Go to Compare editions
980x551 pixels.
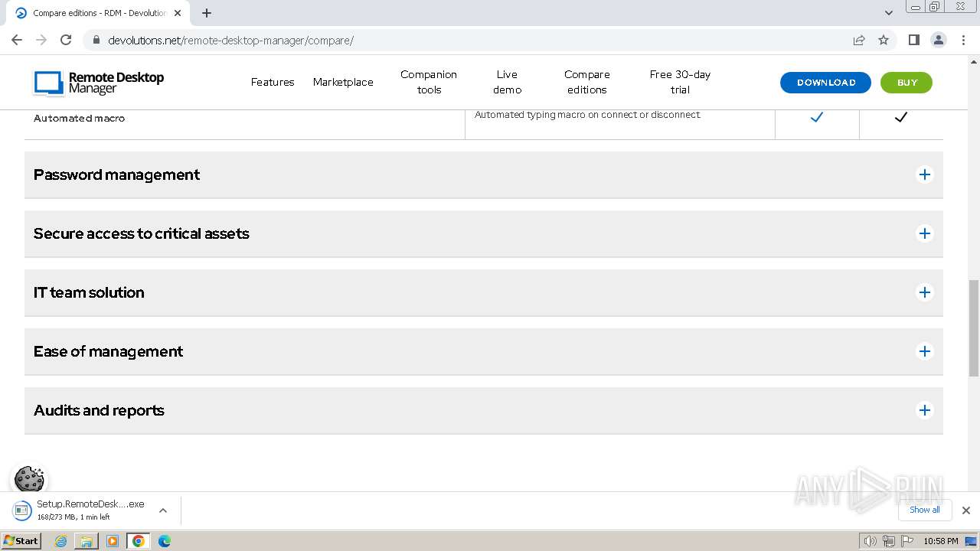point(587,82)
